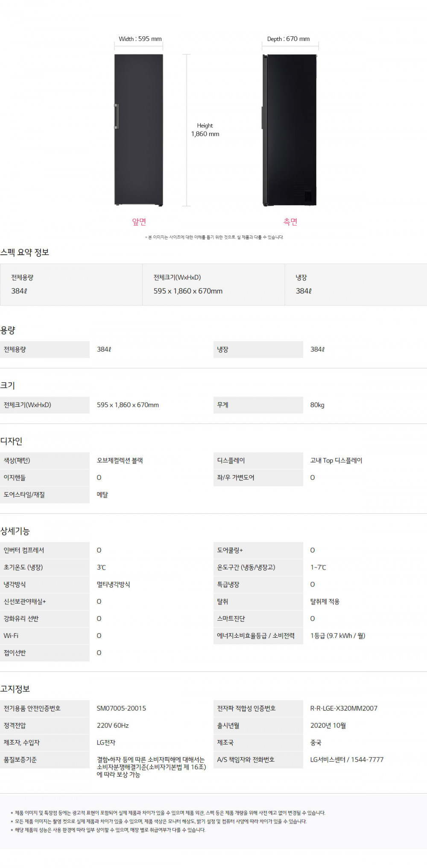Click the 멀티냉각방식 cooling value
This screenshot has width=427, height=868.
pyautogui.click(x=113, y=584)
